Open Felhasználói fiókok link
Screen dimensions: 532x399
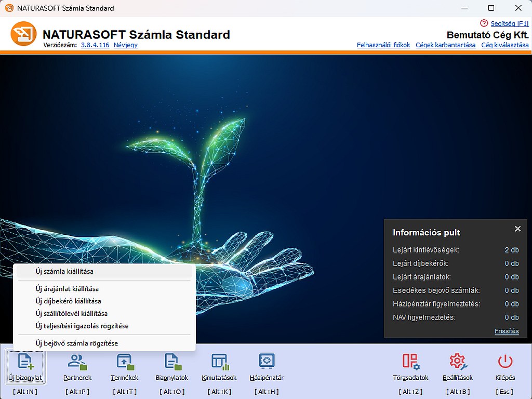383,45
